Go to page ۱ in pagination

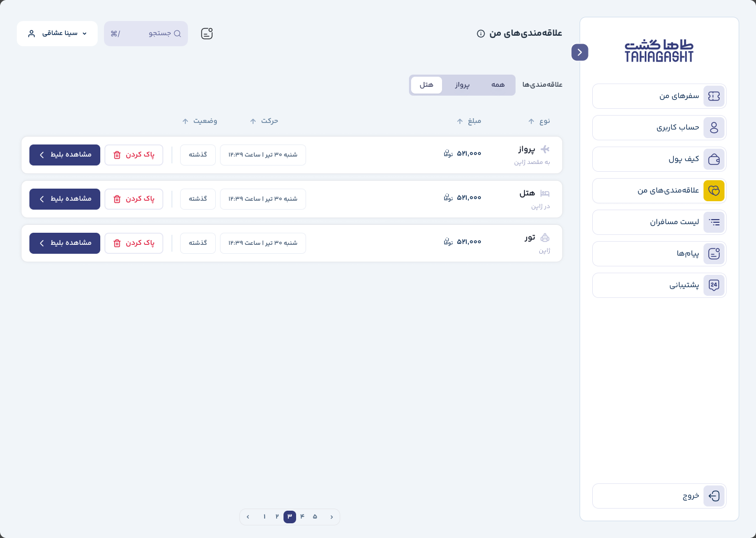tap(265, 517)
